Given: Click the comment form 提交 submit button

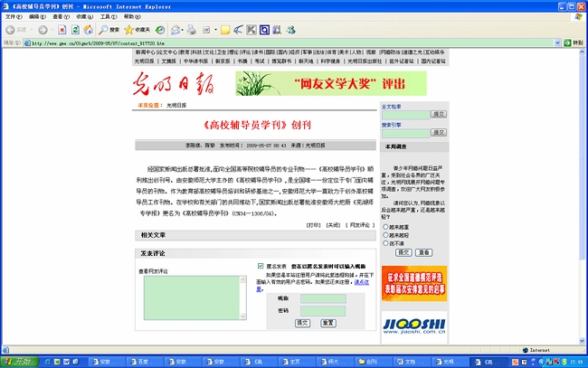Looking at the screenshot, I should pos(302,323).
